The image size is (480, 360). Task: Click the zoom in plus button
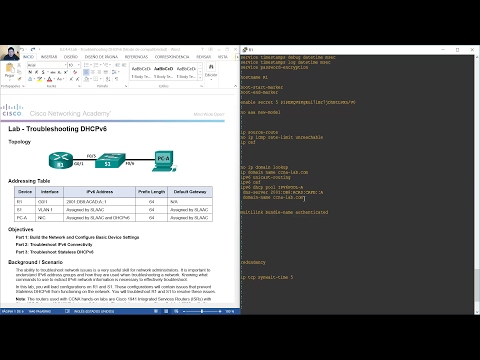220,311
